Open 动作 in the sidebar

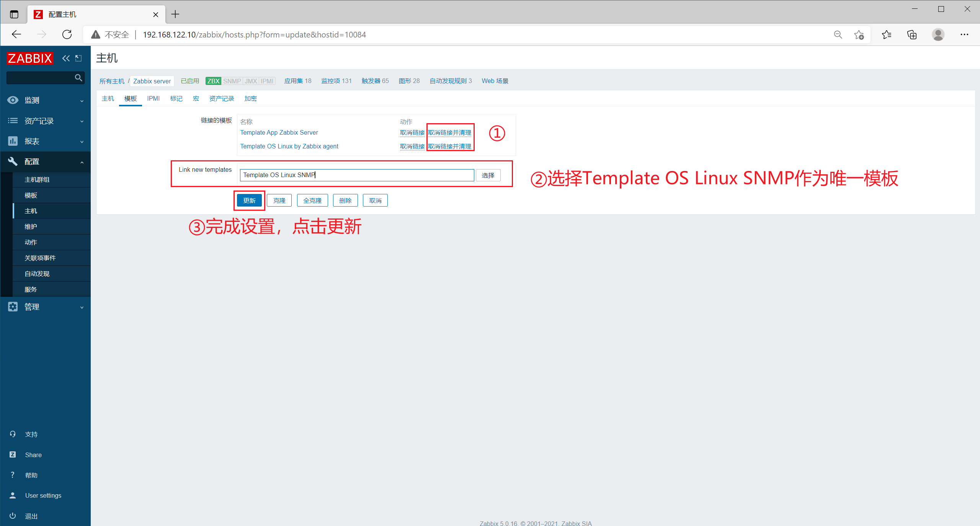click(52, 242)
